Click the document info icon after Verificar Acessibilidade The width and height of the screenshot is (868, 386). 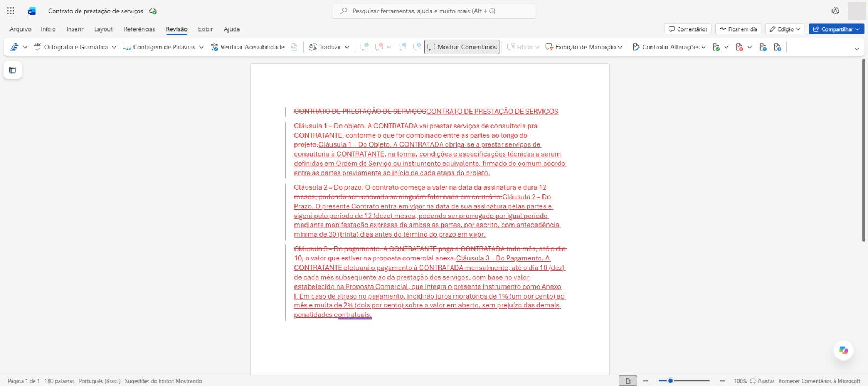coord(294,47)
